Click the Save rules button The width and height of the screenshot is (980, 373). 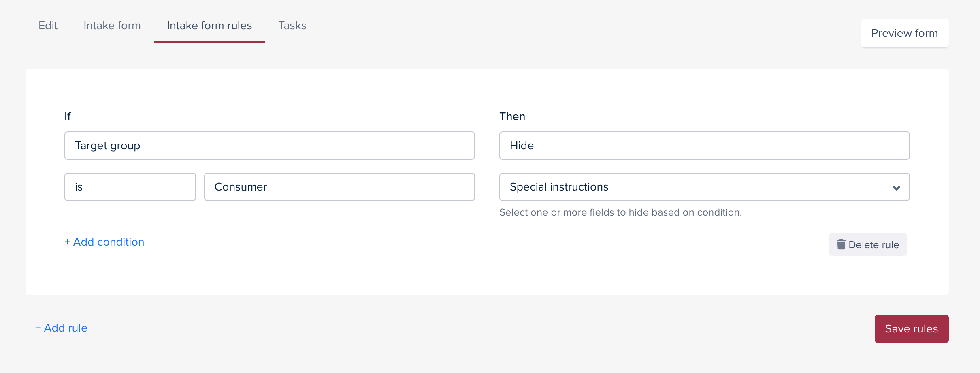click(x=912, y=328)
